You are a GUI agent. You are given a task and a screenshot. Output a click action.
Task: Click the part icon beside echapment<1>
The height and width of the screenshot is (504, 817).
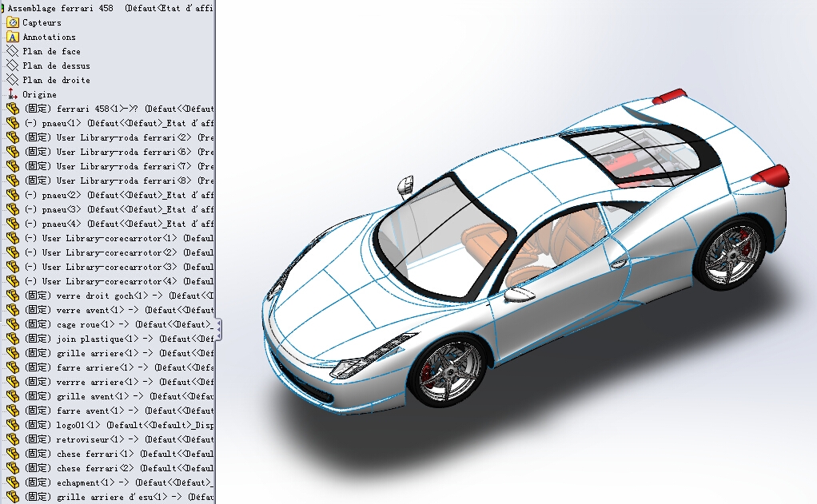pos(13,482)
